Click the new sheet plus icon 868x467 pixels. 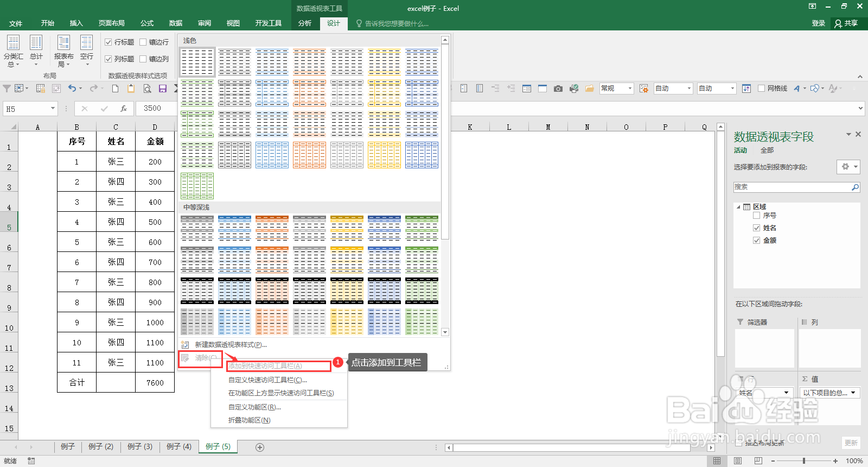tap(260, 447)
